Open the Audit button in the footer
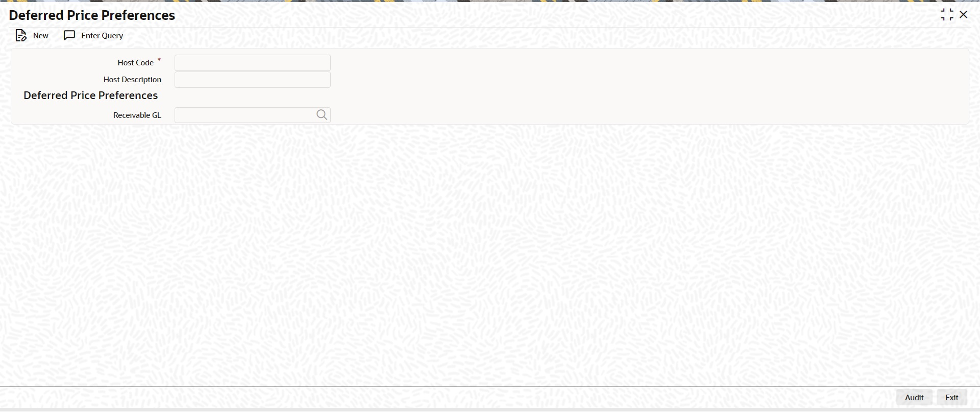This screenshot has width=980, height=412. [914, 398]
